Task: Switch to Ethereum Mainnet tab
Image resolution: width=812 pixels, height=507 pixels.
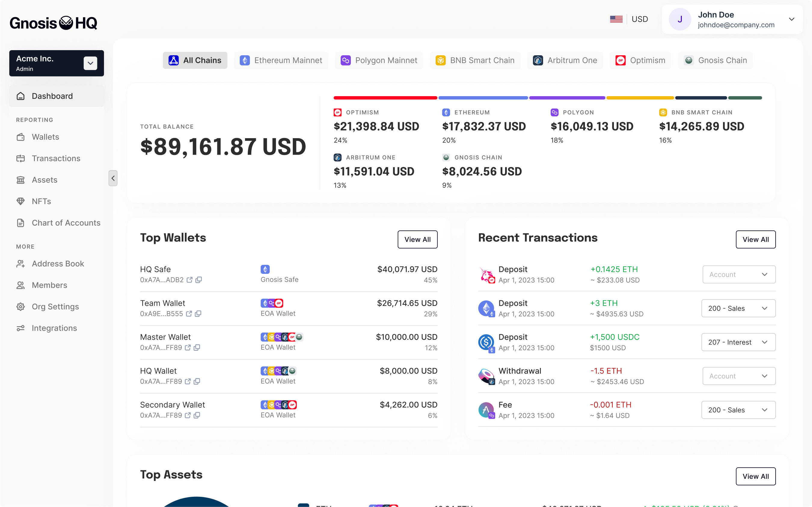Action: (281, 60)
